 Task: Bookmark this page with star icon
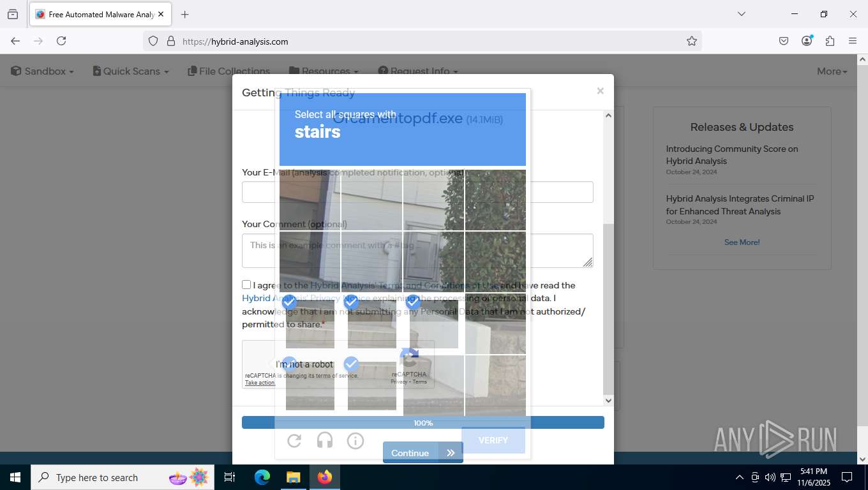(x=692, y=41)
